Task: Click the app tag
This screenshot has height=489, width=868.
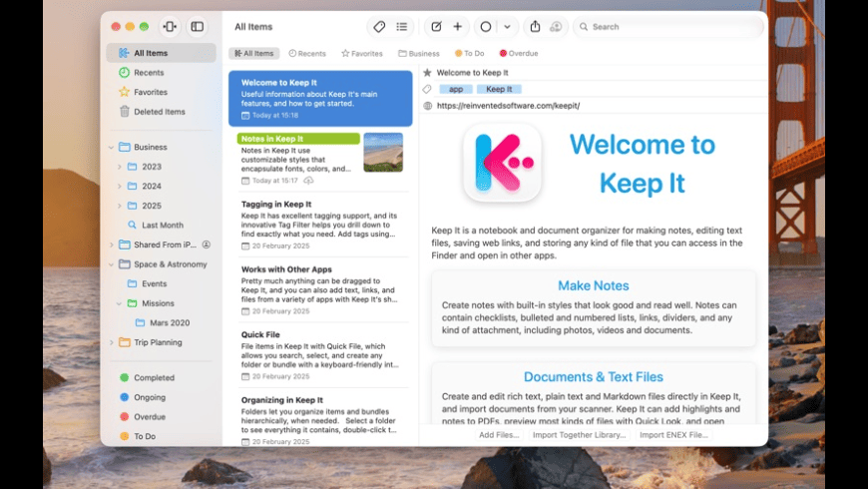Action: pos(456,89)
